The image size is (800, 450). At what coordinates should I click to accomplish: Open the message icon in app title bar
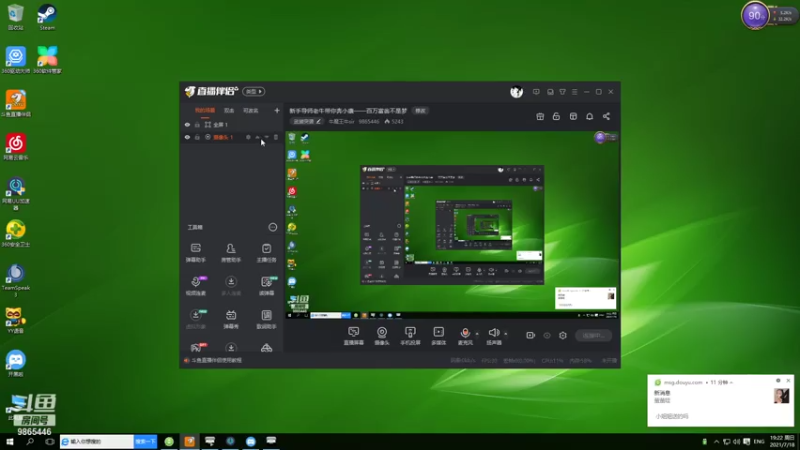(x=536, y=92)
